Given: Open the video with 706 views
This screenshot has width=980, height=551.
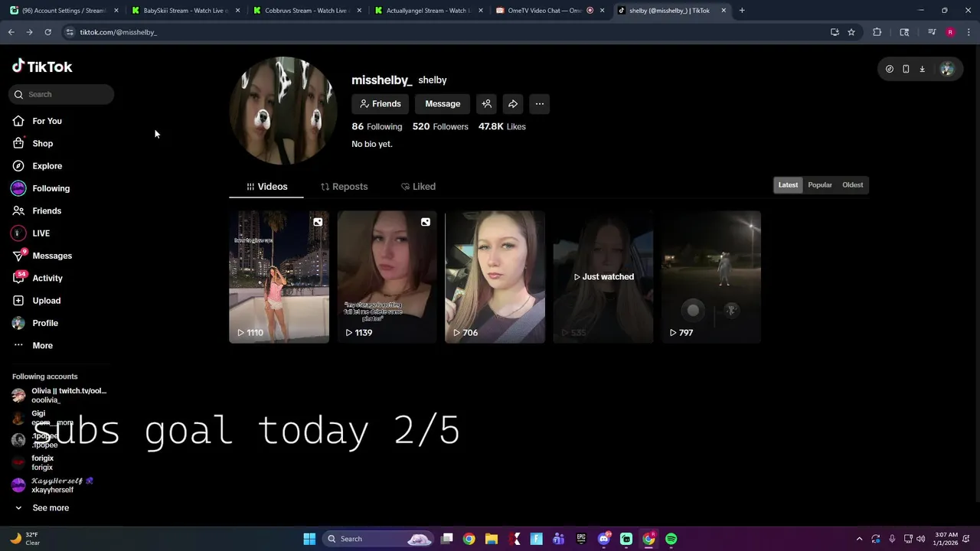Looking at the screenshot, I should pos(495,277).
